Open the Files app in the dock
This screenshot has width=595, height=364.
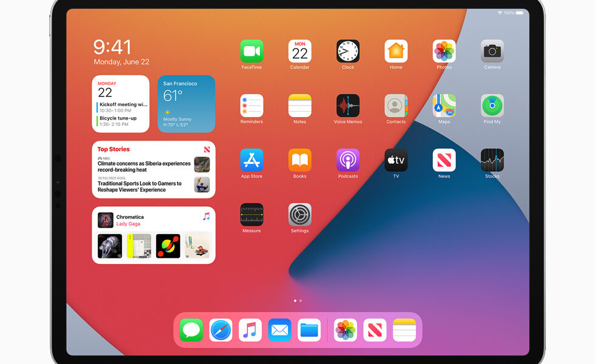[309, 330]
